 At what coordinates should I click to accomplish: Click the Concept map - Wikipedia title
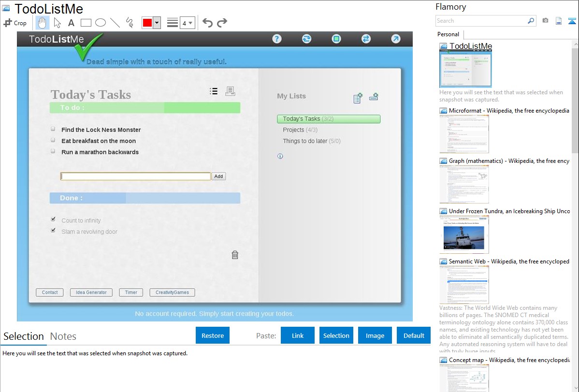pos(509,360)
